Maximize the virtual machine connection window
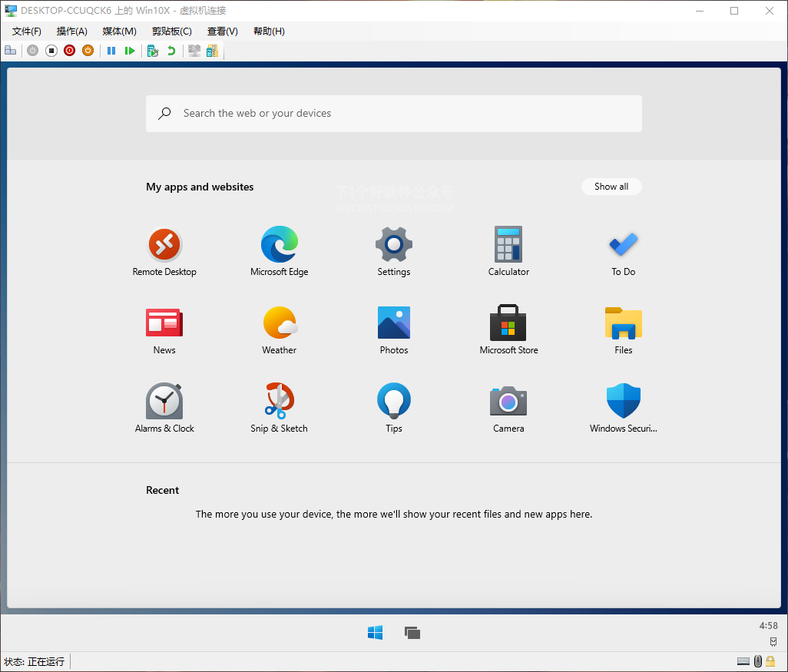 pyautogui.click(x=734, y=11)
